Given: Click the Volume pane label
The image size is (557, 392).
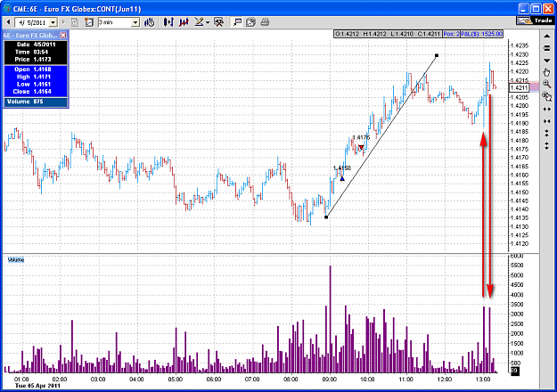Looking at the screenshot, I should point(16,260).
